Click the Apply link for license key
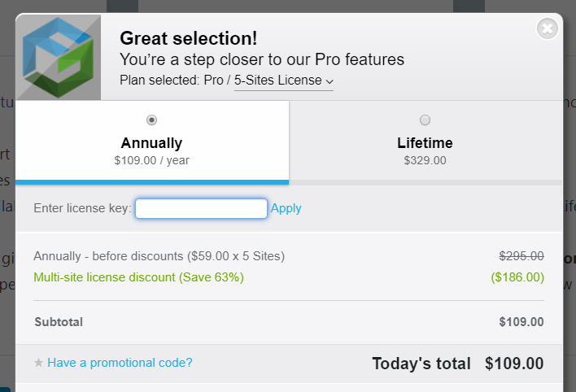This screenshot has height=392, width=576. [286, 208]
